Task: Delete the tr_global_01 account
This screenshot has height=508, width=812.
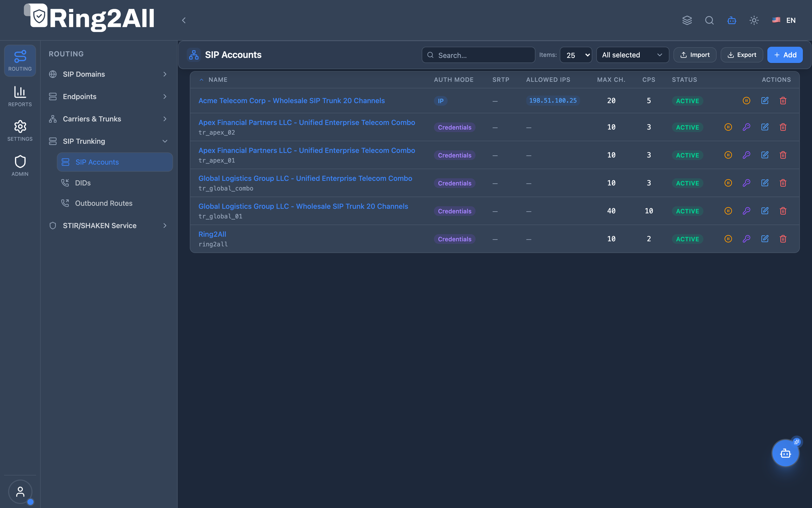Action: tap(783, 211)
